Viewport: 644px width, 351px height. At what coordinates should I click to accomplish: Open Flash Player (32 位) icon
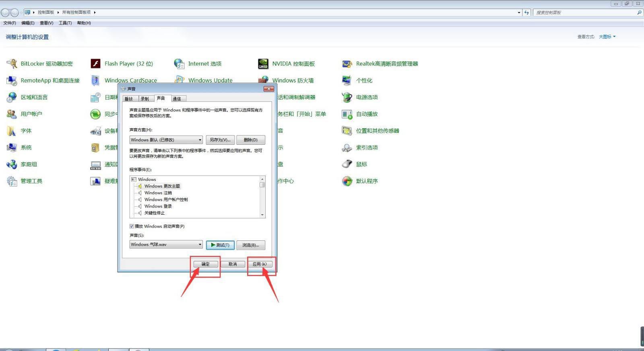point(95,64)
